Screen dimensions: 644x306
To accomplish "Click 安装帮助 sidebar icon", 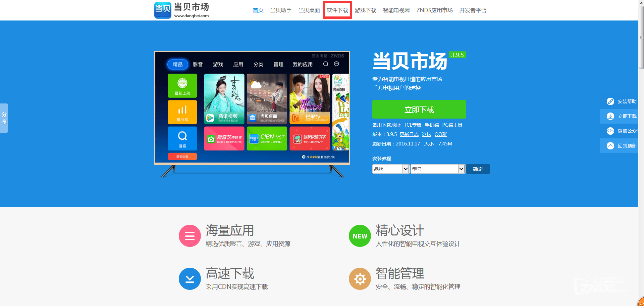I will [610, 101].
